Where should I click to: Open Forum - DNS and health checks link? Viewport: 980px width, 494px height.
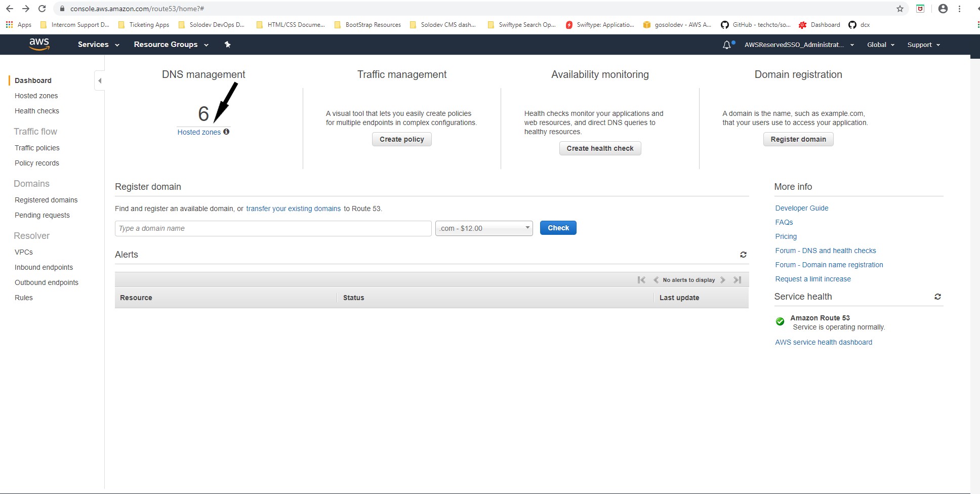[826, 251]
